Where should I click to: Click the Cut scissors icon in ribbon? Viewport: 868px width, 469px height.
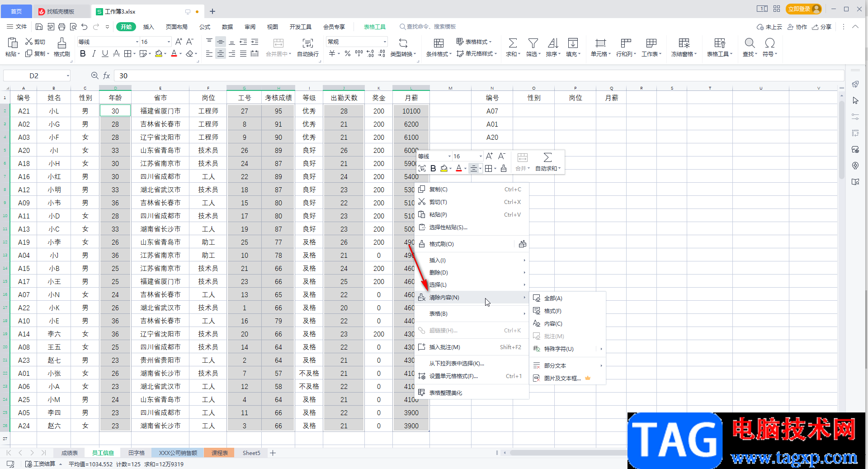point(29,42)
